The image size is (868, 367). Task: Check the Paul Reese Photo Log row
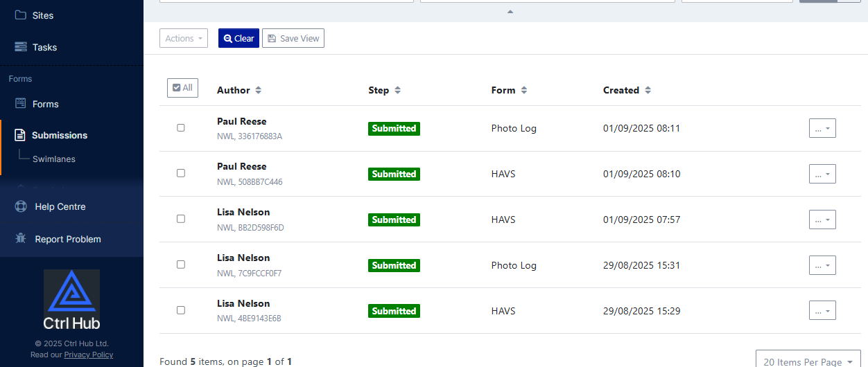click(181, 128)
